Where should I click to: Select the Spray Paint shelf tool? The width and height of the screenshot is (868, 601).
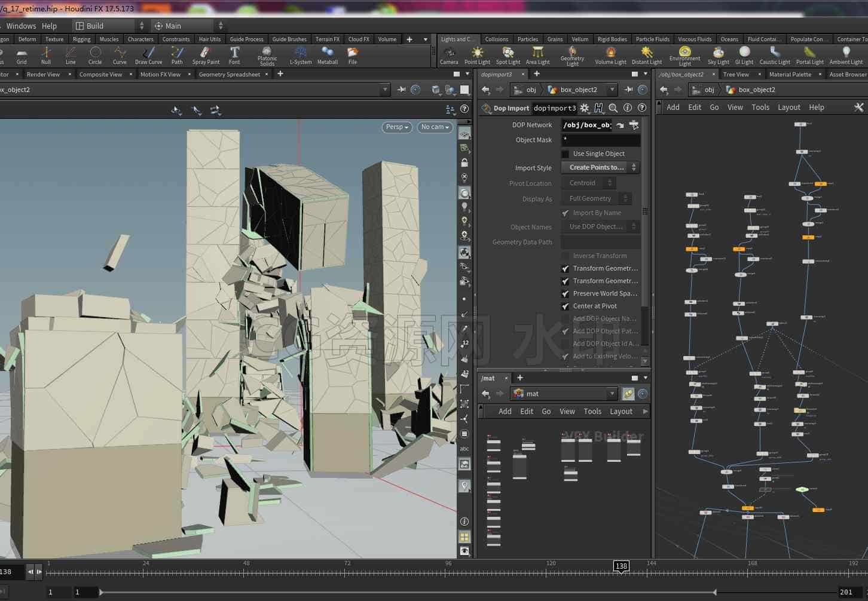click(206, 56)
